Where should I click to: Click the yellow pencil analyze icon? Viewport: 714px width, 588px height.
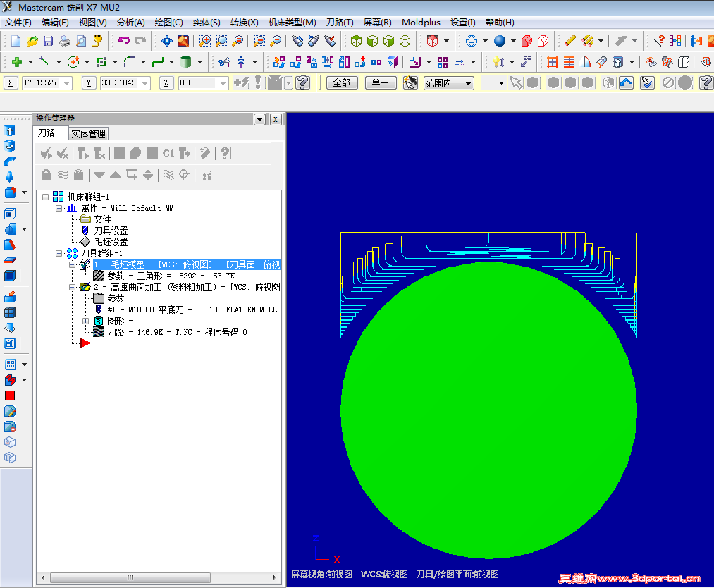point(570,41)
